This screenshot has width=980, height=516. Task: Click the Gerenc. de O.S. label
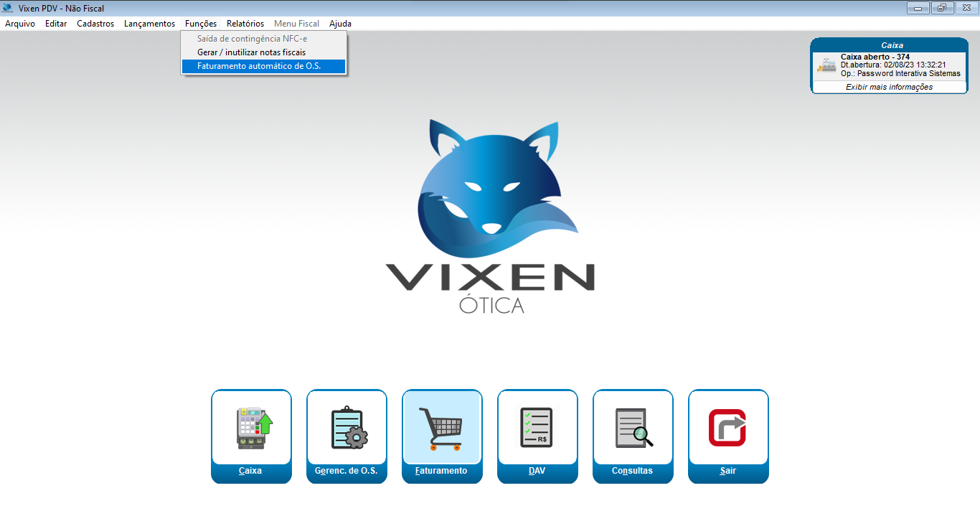(347, 471)
